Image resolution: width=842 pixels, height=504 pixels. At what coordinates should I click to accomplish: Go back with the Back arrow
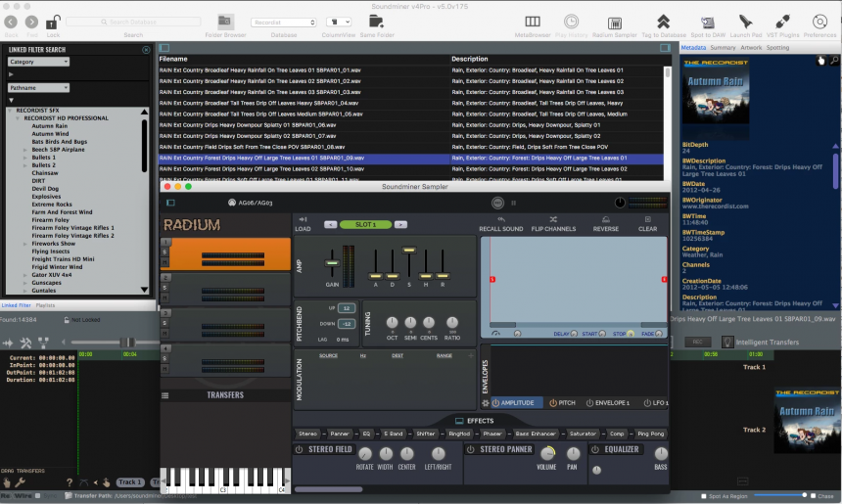(x=11, y=22)
